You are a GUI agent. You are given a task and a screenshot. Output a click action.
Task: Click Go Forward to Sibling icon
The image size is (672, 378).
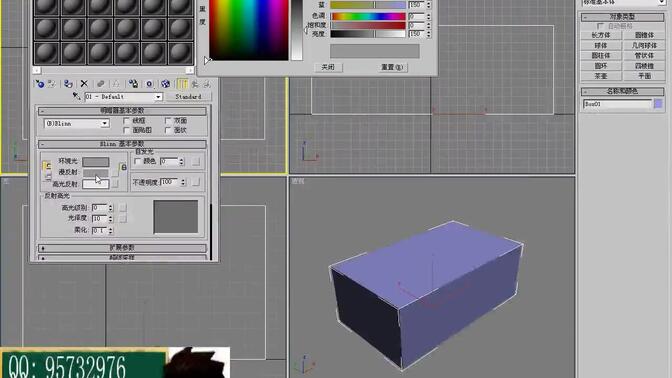click(x=207, y=84)
